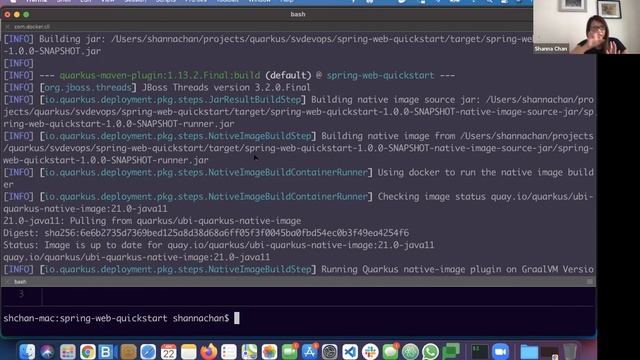Open Slack from the Dock
This screenshot has height=360, width=640.
[x=370, y=351]
